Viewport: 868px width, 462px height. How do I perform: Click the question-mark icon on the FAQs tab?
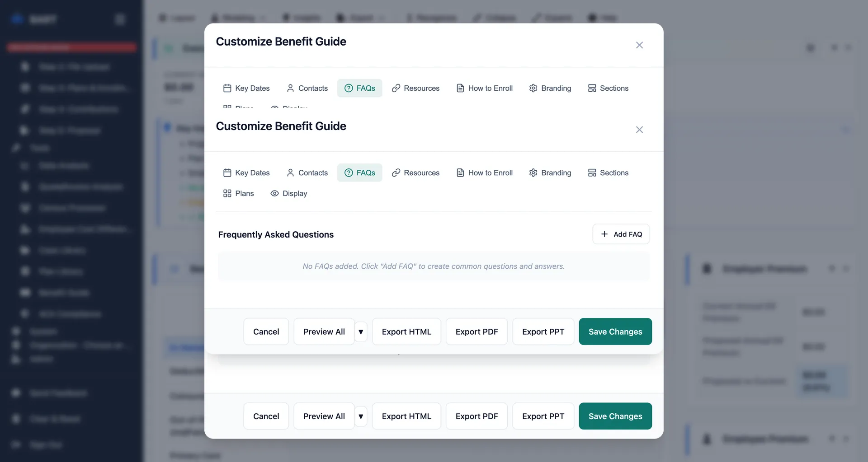[349, 173]
